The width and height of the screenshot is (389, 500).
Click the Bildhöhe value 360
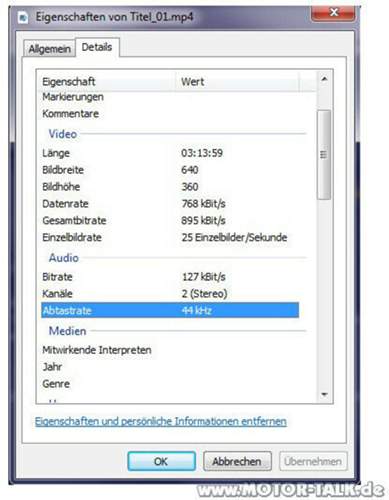[x=190, y=187]
